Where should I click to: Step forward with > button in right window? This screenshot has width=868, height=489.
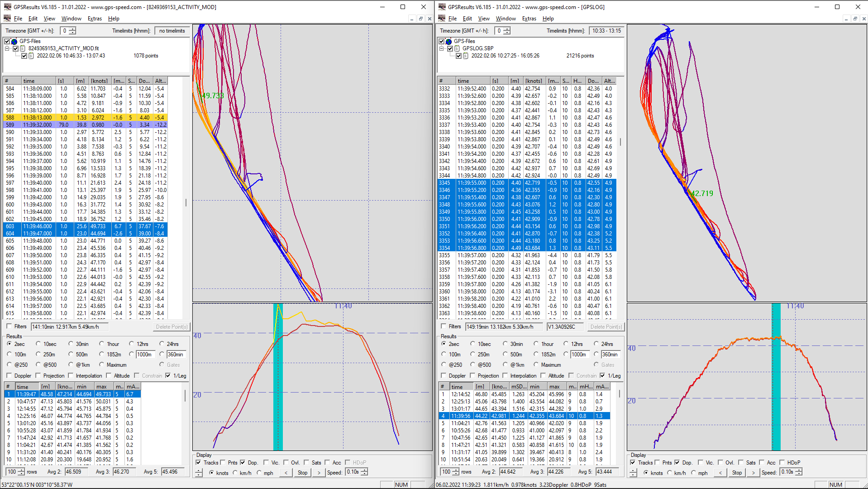click(x=753, y=473)
